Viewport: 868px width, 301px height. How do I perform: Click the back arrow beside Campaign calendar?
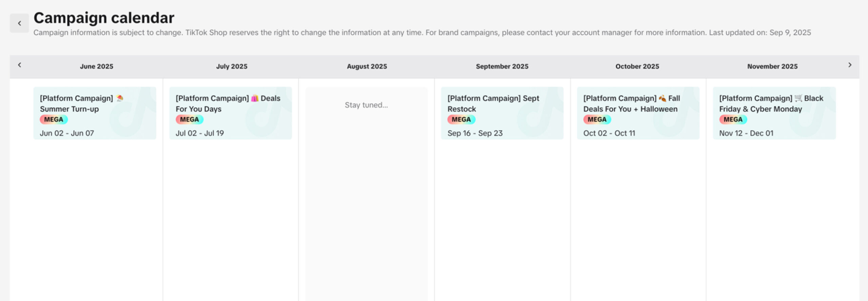pos(19,23)
